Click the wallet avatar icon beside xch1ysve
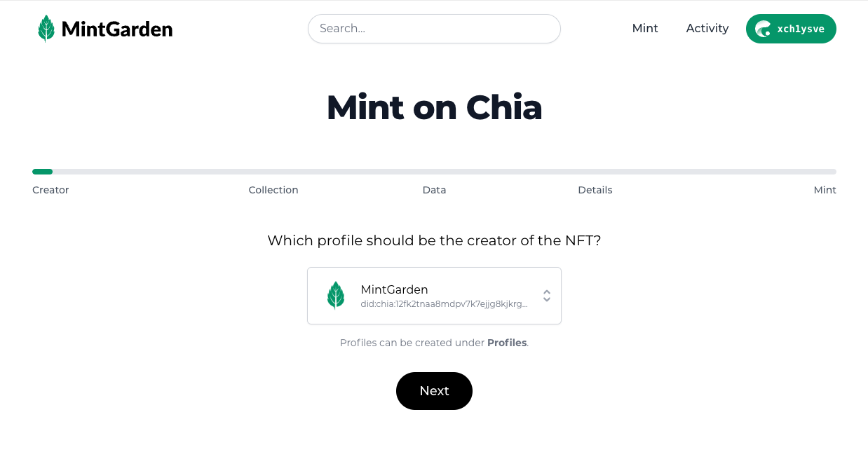868x452 pixels. [x=762, y=29]
